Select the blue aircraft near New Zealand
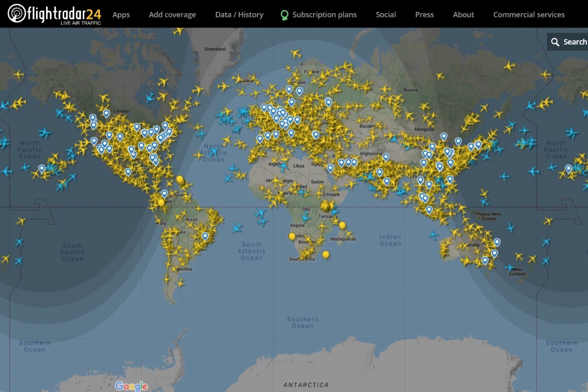This screenshot has height=392, width=588. click(508, 269)
